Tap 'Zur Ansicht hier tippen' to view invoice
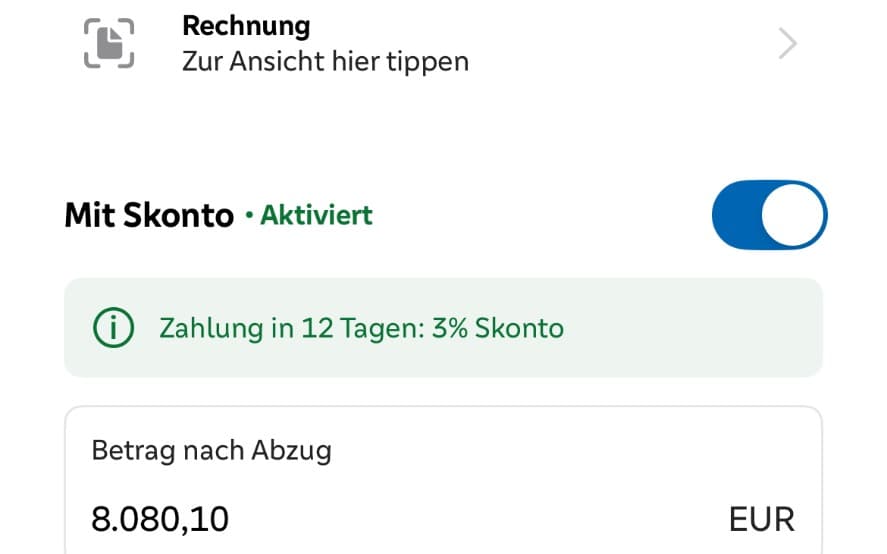Screen dimensions: 887x554 [325, 61]
